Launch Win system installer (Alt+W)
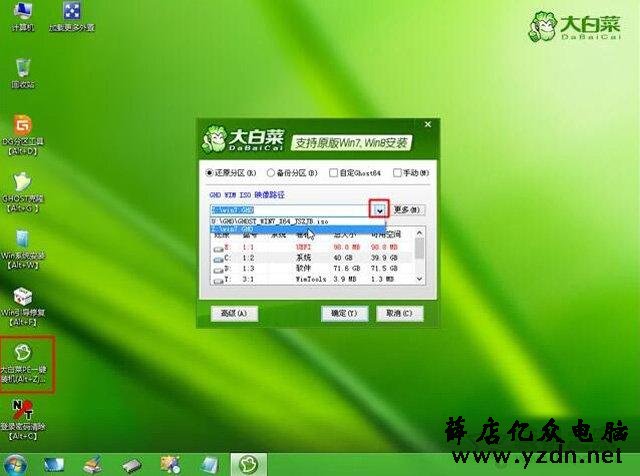 23,250
